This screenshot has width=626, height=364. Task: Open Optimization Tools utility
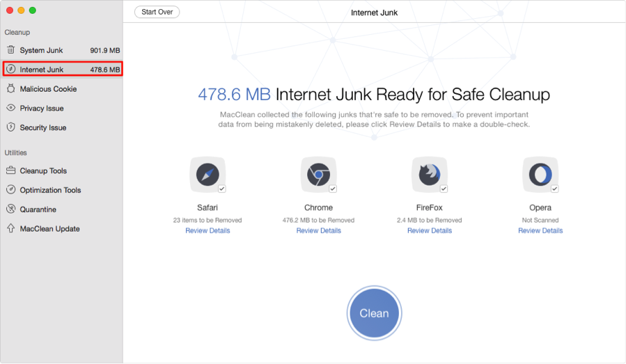[62, 190]
